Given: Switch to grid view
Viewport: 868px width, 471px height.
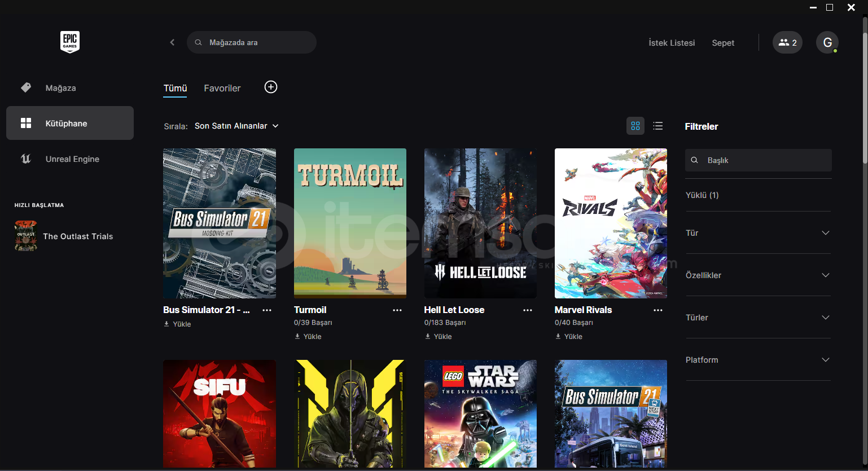Looking at the screenshot, I should 635,126.
